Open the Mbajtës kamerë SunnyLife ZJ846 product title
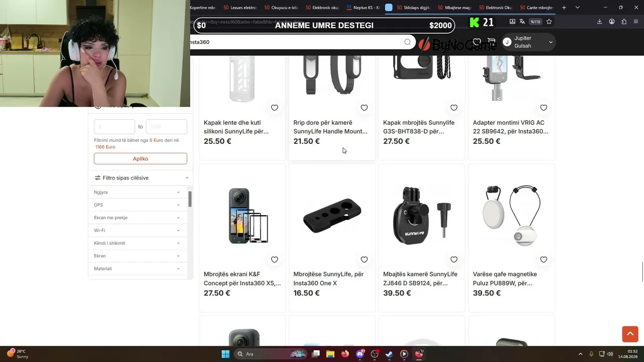This screenshot has height=362, width=644. pos(420,279)
